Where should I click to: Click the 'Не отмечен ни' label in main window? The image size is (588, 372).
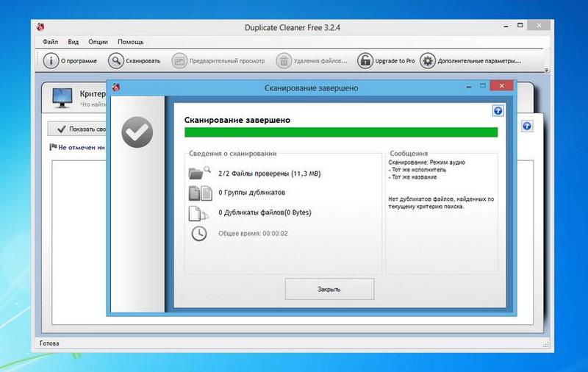82,147
